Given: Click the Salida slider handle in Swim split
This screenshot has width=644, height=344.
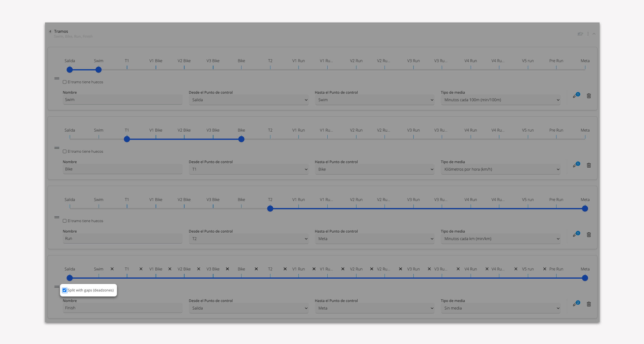Looking at the screenshot, I should 70,70.
